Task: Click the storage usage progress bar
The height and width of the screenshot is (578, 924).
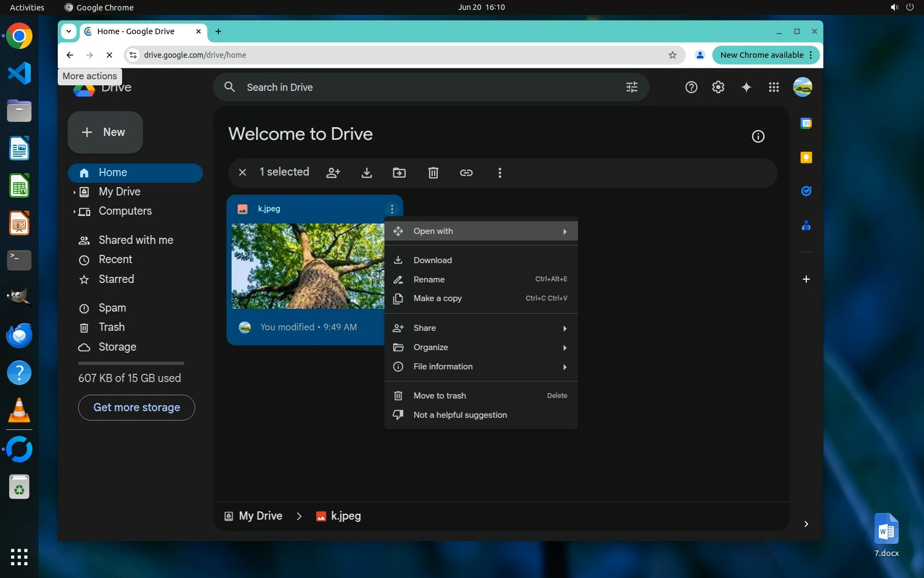Action: click(x=131, y=363)
